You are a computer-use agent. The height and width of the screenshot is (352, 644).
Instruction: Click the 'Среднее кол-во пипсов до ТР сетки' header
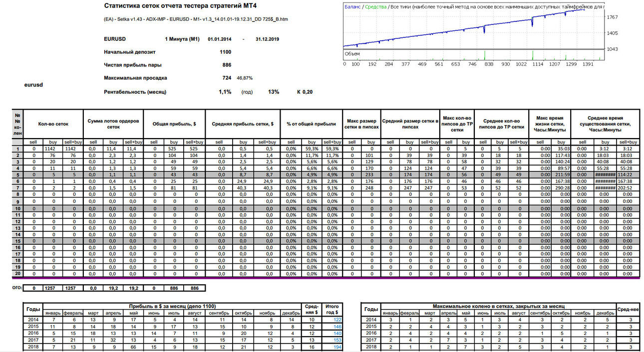click(x=501, y=124)
